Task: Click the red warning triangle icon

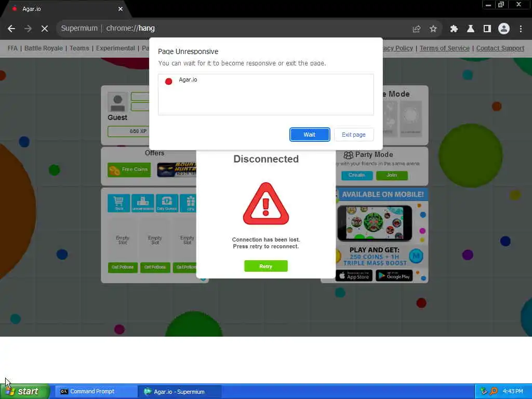Action: click(x=265, y=204)
